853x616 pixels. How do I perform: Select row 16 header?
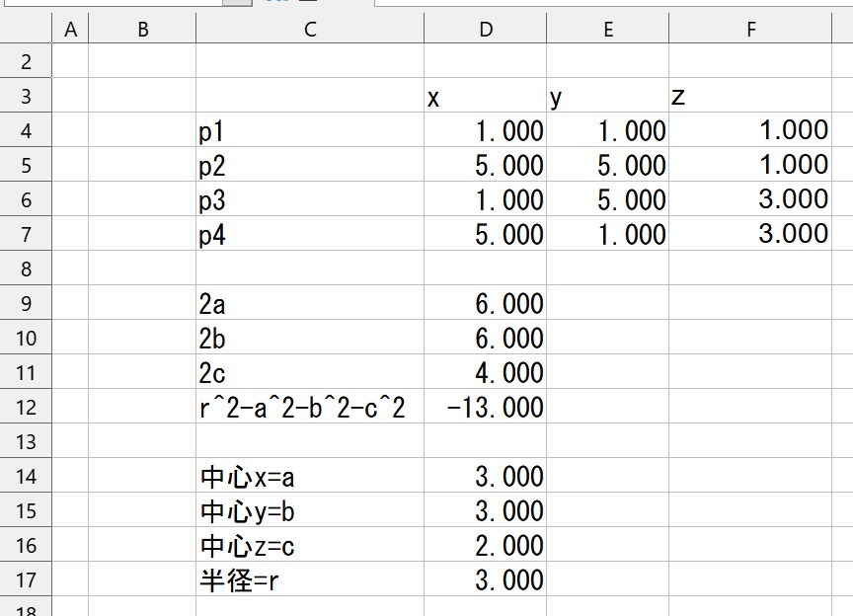(x=26, y=545)
